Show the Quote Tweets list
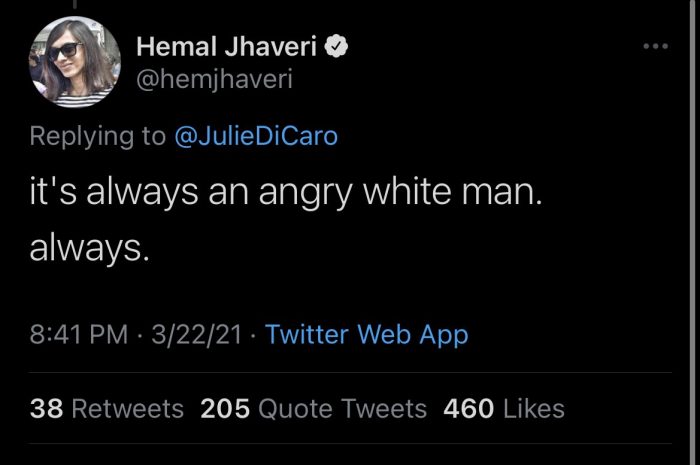The height and width of the screenshot is (465, 700). click(x=342, y=408)
